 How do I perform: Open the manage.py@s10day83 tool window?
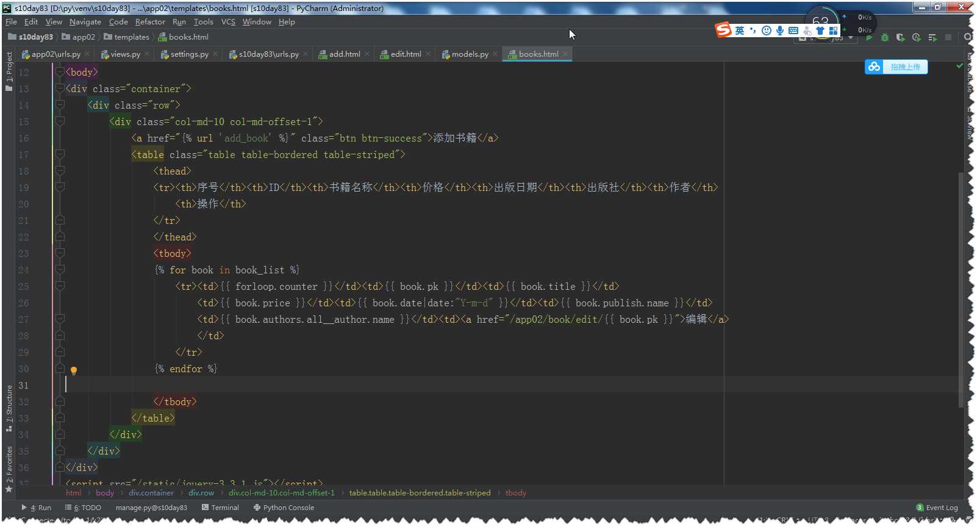pyautogui.click(x=151, y=508)
